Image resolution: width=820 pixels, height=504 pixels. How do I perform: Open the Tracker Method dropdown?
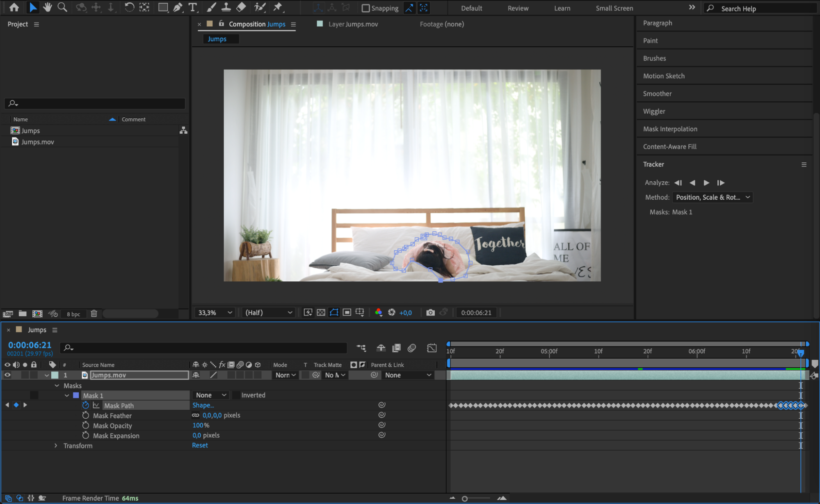pyautogui.click(x=712, y=197)
